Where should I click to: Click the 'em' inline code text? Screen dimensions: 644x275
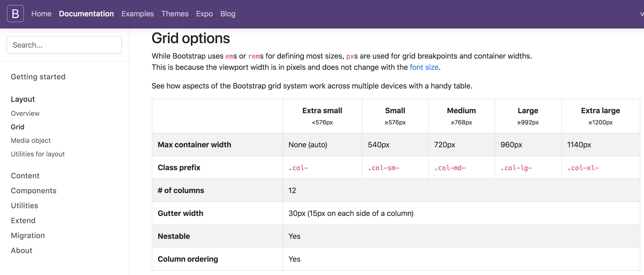point(229,56)
